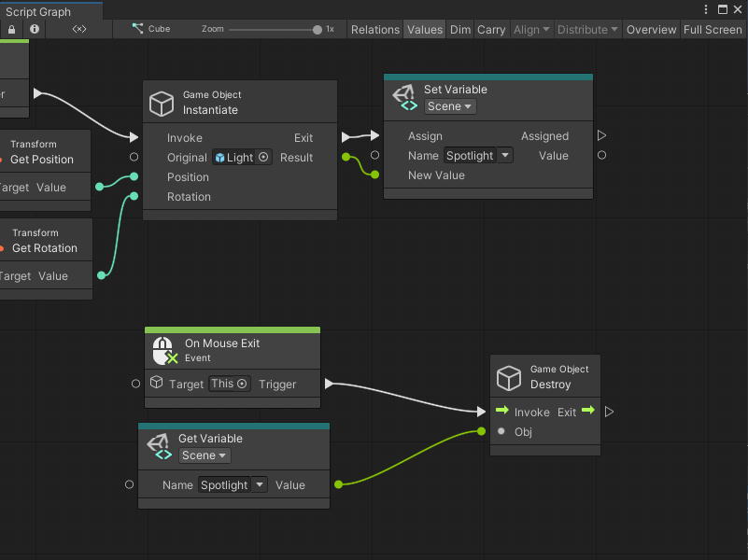This screenshot has height=560, width=748.
Task: Click the graph info icon
Action: coord(34,29)
